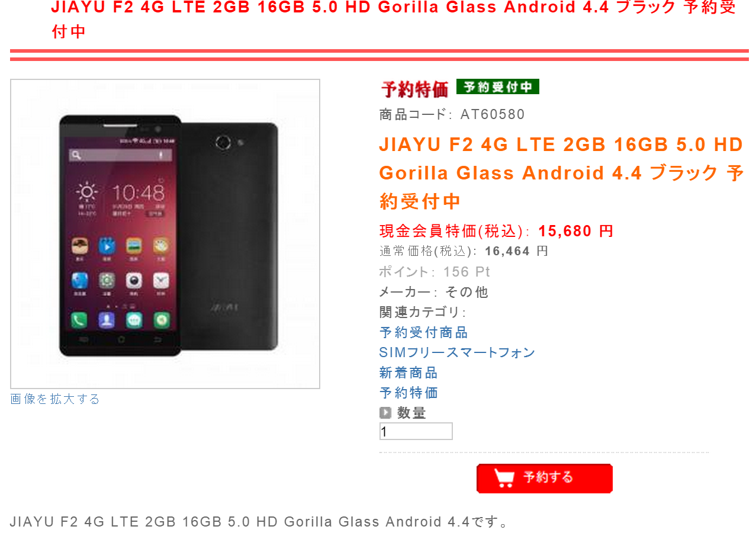756x536 pixels.
Task: Open the 予約受付商品 category link
Action: click(423, 332)
